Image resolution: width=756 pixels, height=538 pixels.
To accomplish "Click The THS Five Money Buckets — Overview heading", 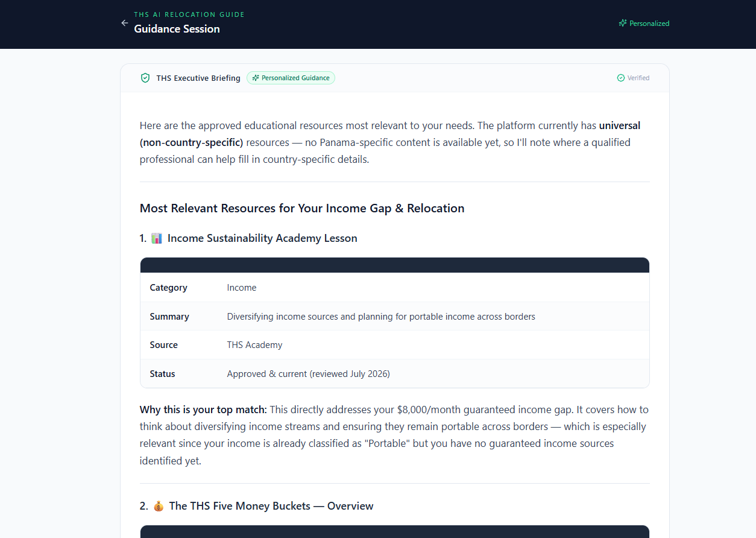I will (x=271, y=506).
